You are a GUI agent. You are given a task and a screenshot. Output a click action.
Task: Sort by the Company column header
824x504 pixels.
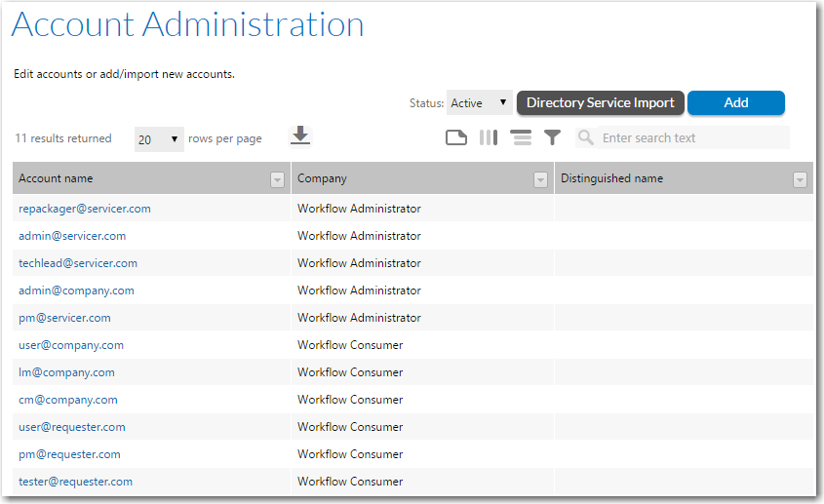[x=322, y=179]
